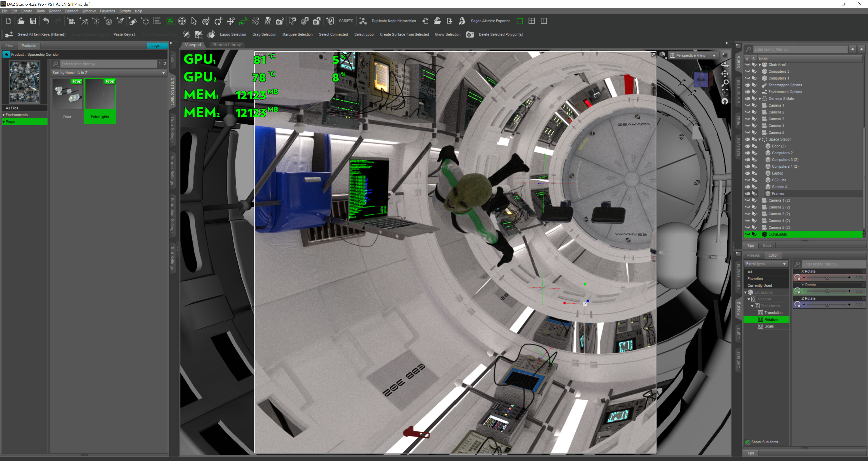
Task: Select the Translate tool icon
Action: [x=231, y=21]
